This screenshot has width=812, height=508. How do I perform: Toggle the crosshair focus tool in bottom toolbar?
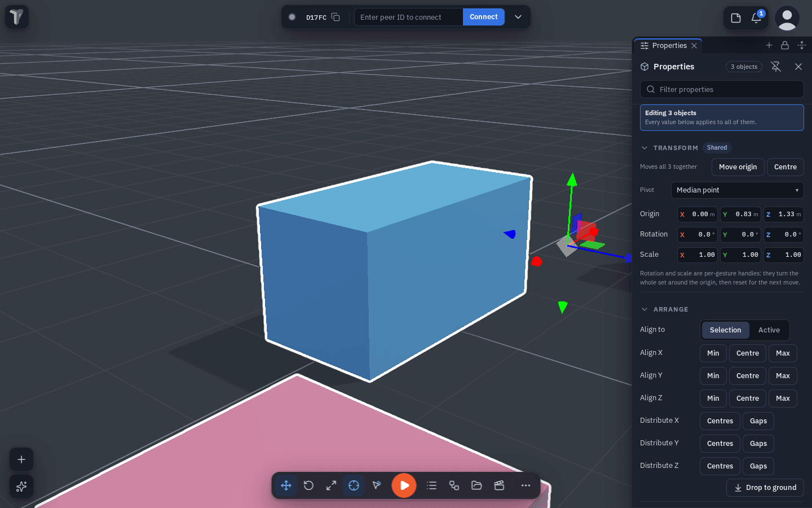[354, 485]
